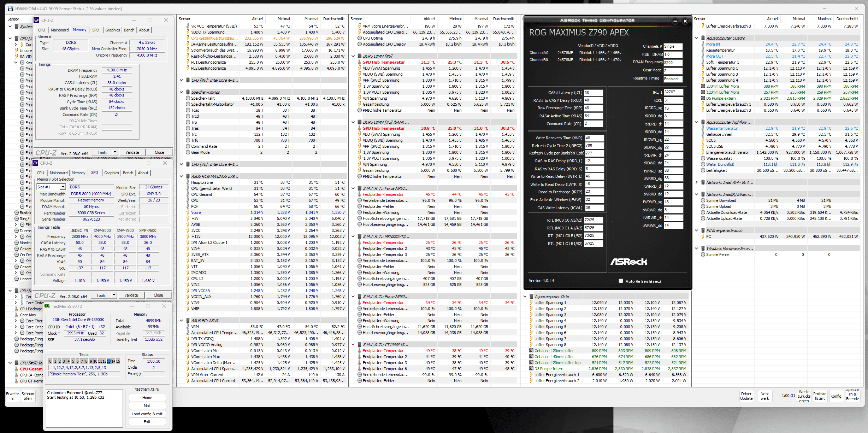Click the clock icon beside Speicher-Takt
Screen dimensions: 868x433
[188, 98]
